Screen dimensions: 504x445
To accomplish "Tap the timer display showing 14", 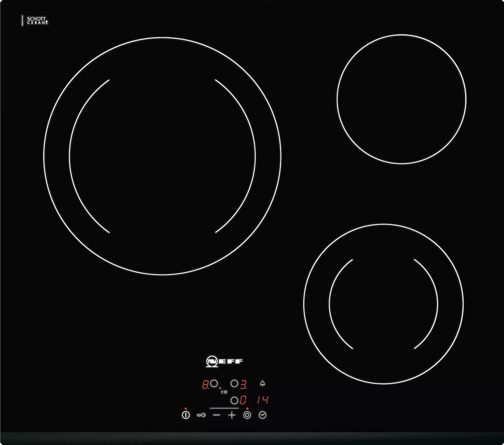I will (262, 400).
